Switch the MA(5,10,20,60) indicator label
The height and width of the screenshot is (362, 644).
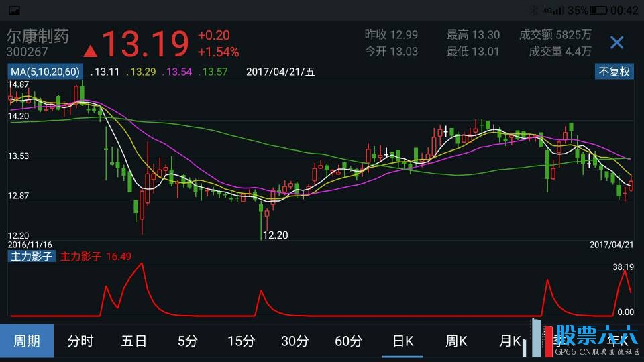click(x=44, y=72)
